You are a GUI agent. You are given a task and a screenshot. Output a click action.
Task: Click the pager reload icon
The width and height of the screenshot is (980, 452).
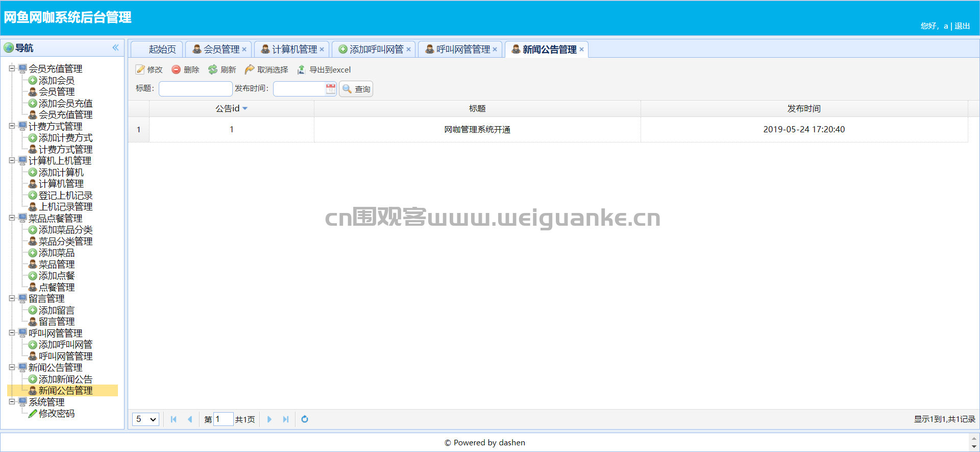tap(305, 419)
